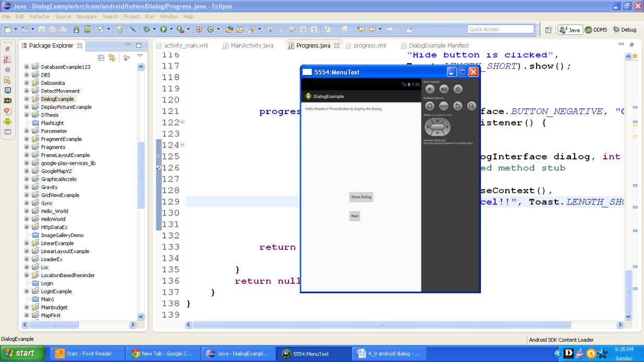The image size is (644, 362).
Task: Switch to the DDMS perspective
Action: point(596,30)
